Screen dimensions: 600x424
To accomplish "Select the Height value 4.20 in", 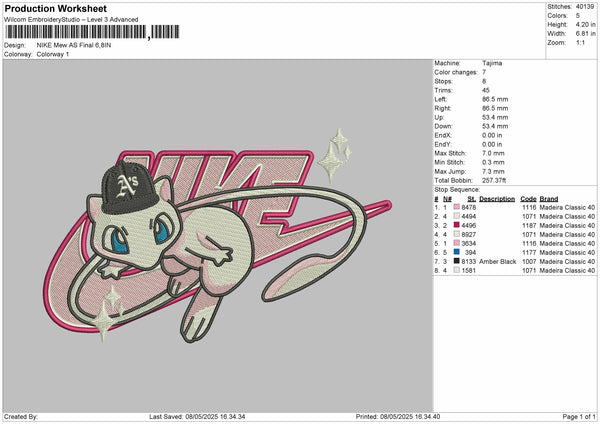I will pos(585,24).
